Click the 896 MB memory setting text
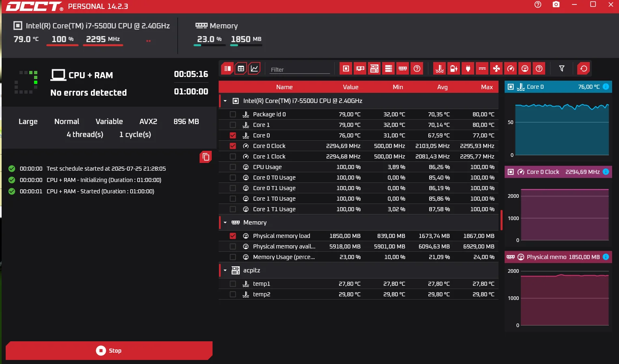 click(x=186, y=122)
